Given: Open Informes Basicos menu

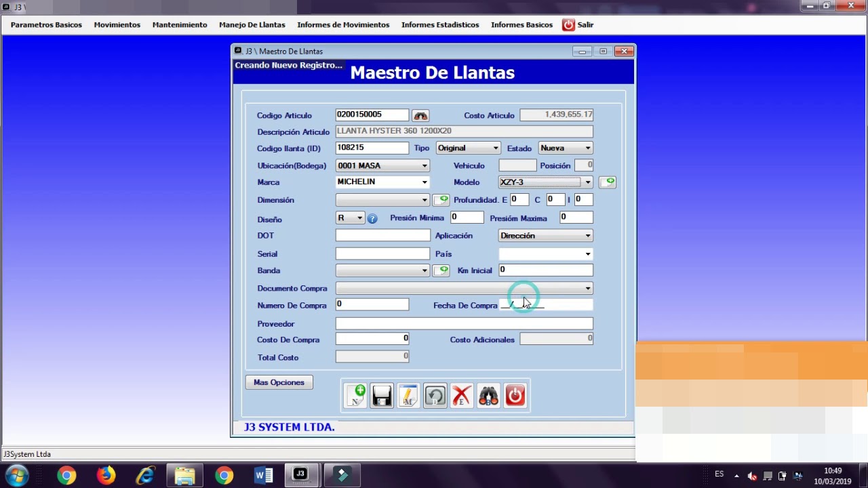Looking at the screenshot, I should click(x=521, y=25).
